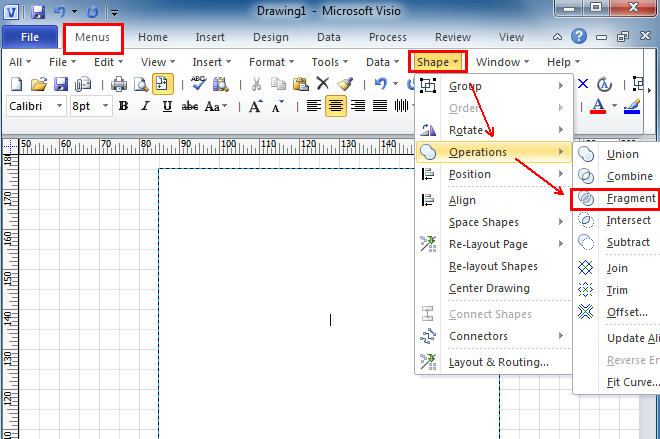Click the Send as email attachment icon
This screenshot has height=439, width=660.
83,84
